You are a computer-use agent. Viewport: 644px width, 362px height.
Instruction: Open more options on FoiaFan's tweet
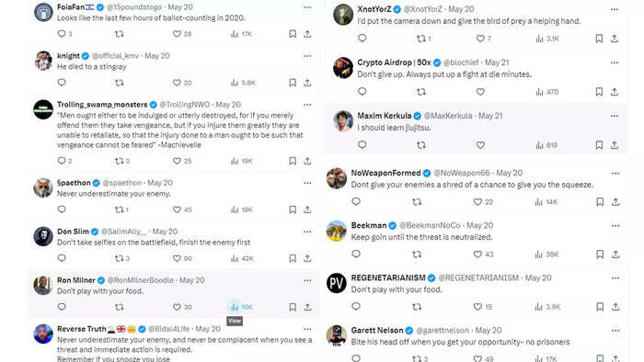[x=307, y=7]
